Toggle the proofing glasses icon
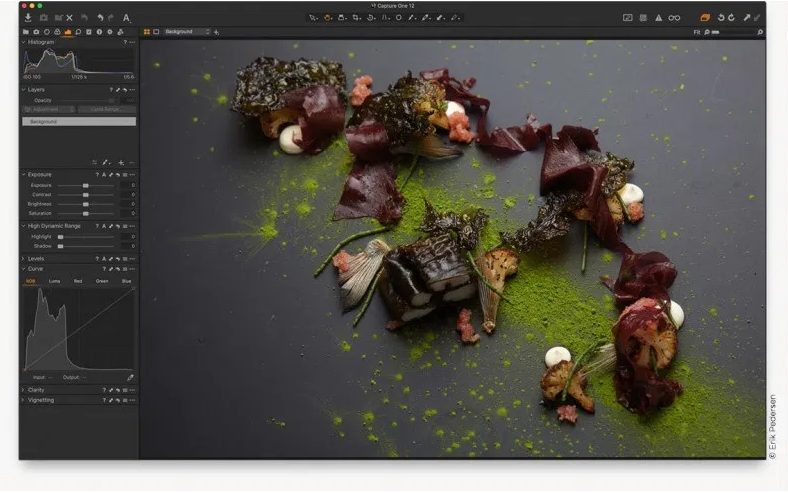788x493 pixels. (674, 17)
